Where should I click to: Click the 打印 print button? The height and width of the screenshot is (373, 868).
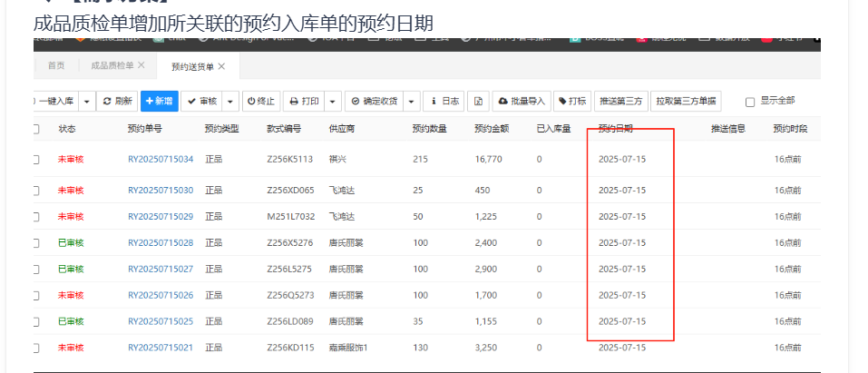pos(304,101)
